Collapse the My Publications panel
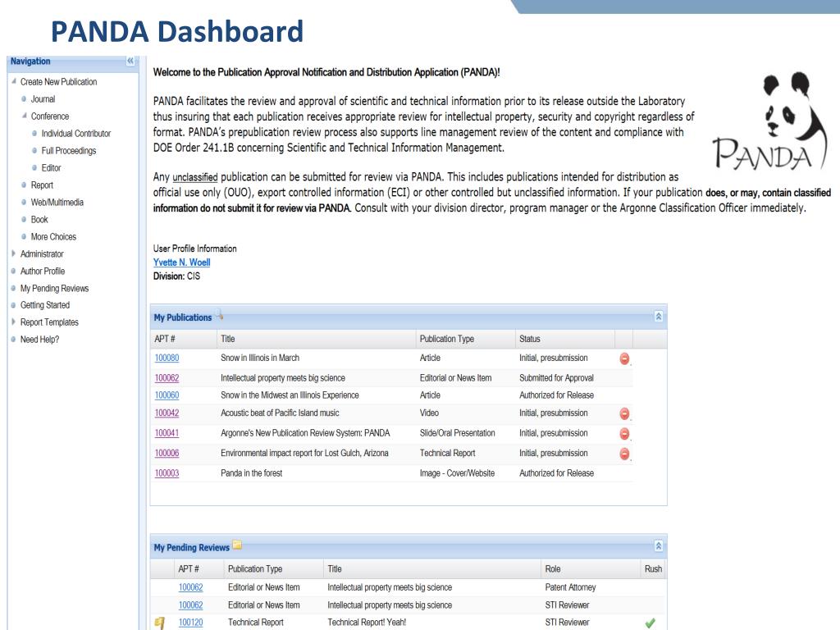Viewport: 840px width, 630px height. point(659,317)
